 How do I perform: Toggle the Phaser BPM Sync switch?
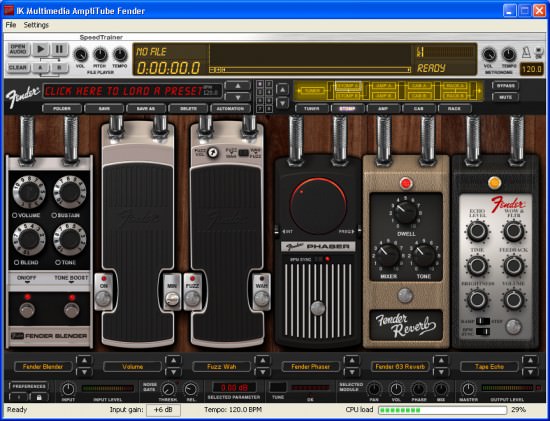pyautogui.click(x=319, y=259)
